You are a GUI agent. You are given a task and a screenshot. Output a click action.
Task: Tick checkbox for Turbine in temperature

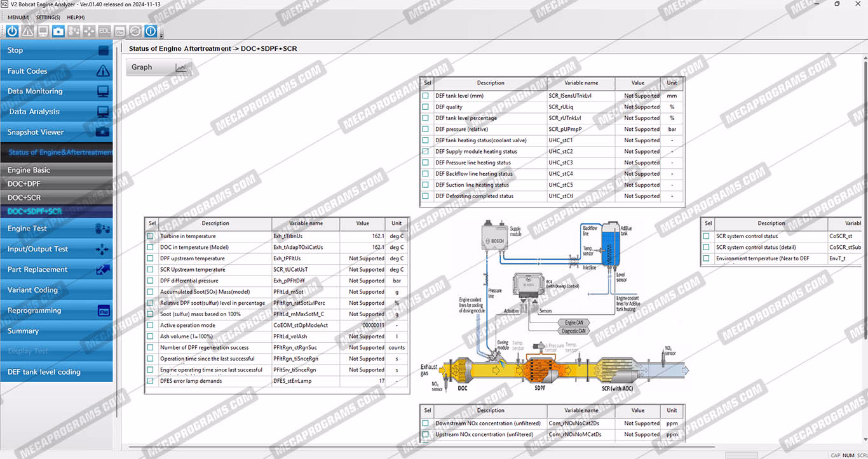(x=151, y=236)
